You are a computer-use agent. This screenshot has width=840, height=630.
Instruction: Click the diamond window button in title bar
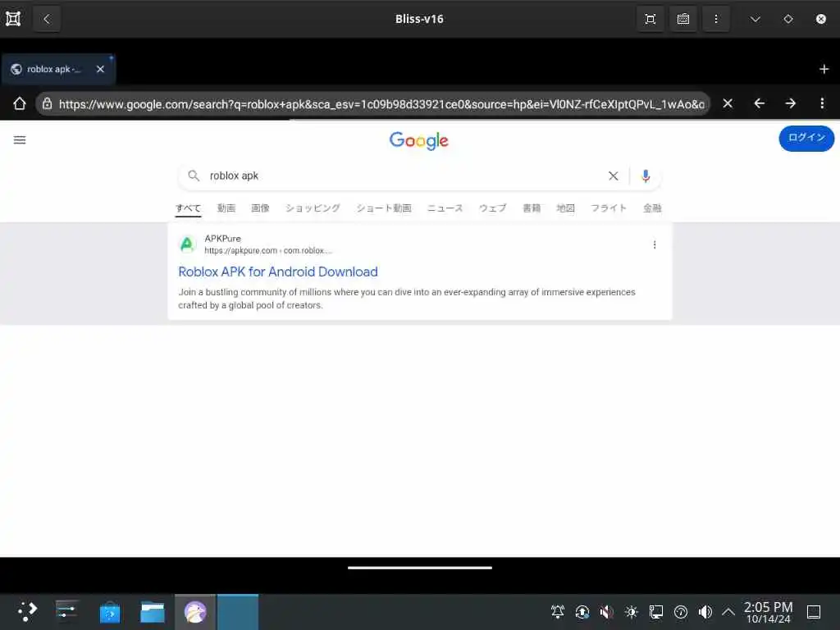[x=788, y=19]
